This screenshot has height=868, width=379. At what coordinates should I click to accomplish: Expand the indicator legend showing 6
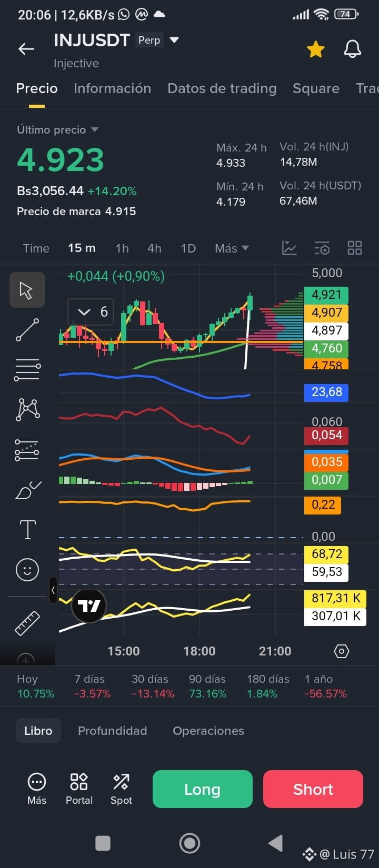(x=90, y=312)
